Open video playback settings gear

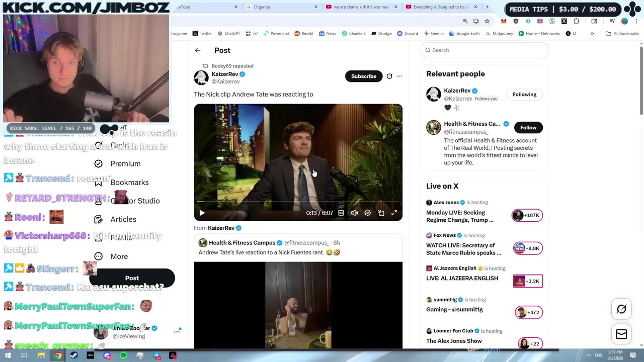(368, 213)
